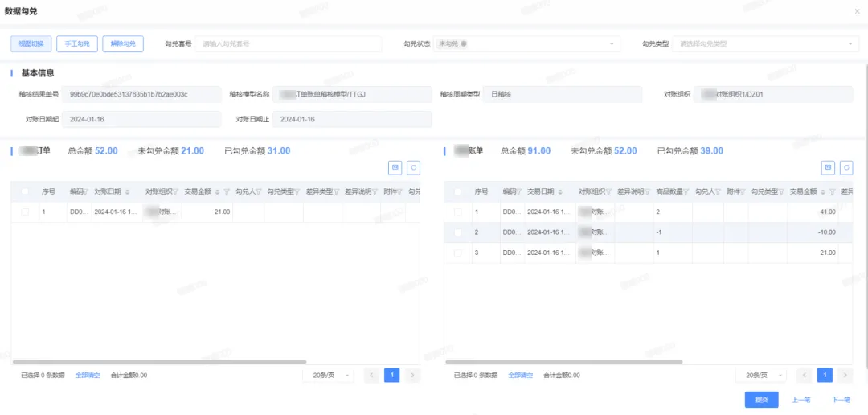Filter bills table by 商品数量

coord(686,191)
